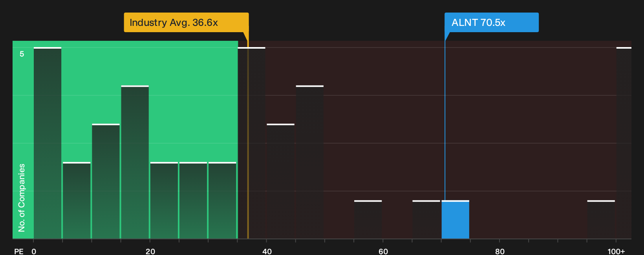Viewport: 644px width, 255px height.
Task: Click the histogram bar at PE 40-45
Action: pyautogui.click(x=280, y=181)
